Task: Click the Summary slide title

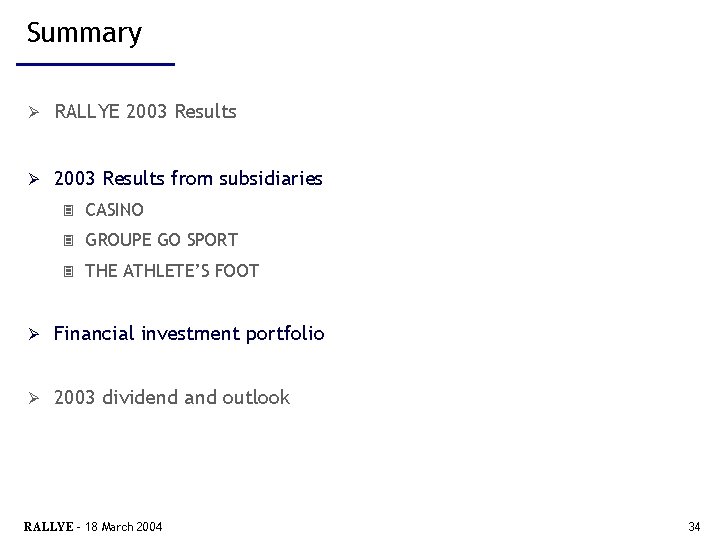Action: point(84,33)
